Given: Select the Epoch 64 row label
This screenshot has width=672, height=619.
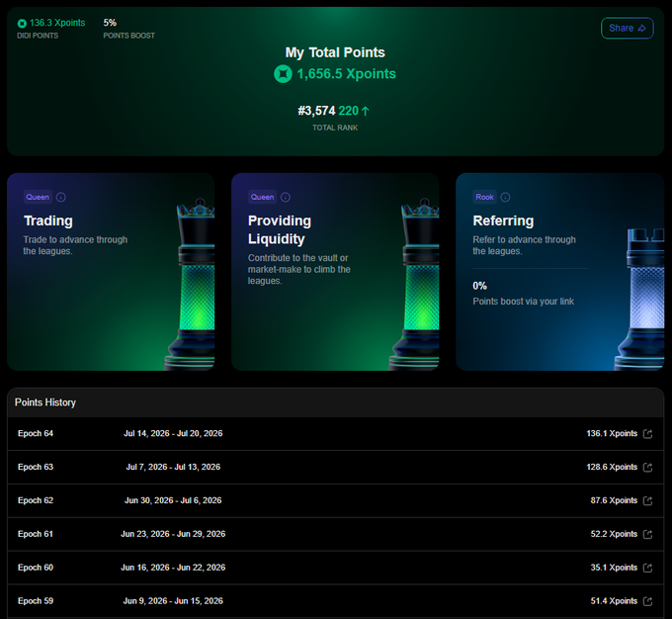Looking at the screenshot, I should [x=36, y=433].
